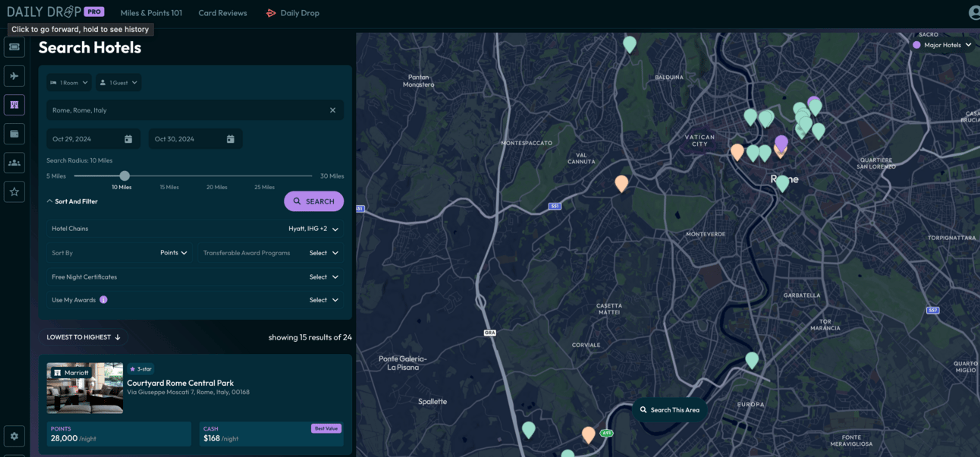
Task: Toggle LOWEST TO HIGHEST sort order
Action: [83, 337]
